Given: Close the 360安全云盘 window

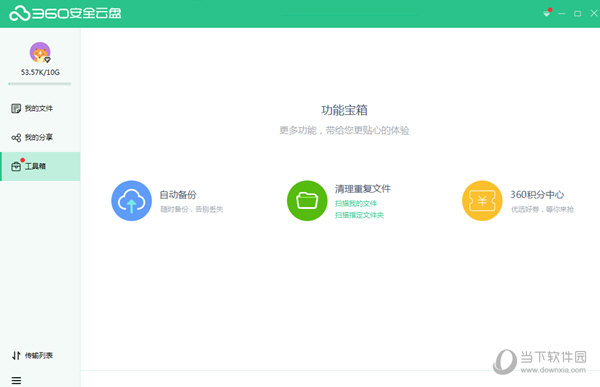Looking at the screenshot, I should coord(593,13).
